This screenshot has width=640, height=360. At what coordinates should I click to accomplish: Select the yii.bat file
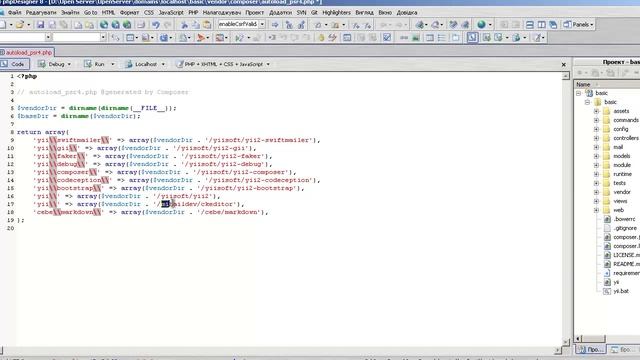pyautogui.click(x=621, y=291)
